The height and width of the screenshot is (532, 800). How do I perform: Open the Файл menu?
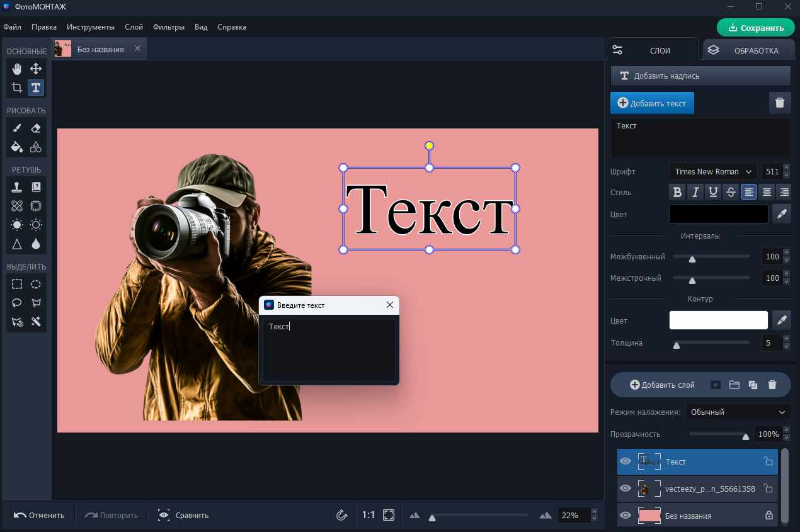click(12, 27)
